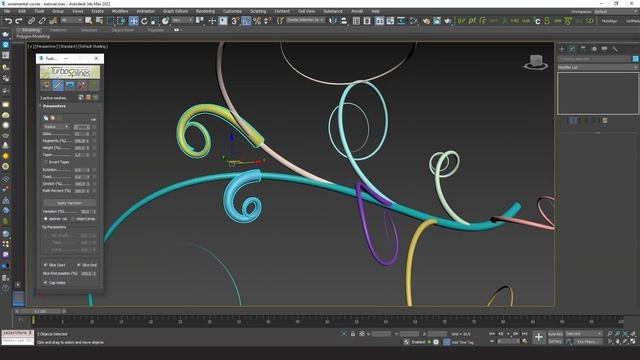
Task: Open the Layer Explorer icon
Action: 367,21
